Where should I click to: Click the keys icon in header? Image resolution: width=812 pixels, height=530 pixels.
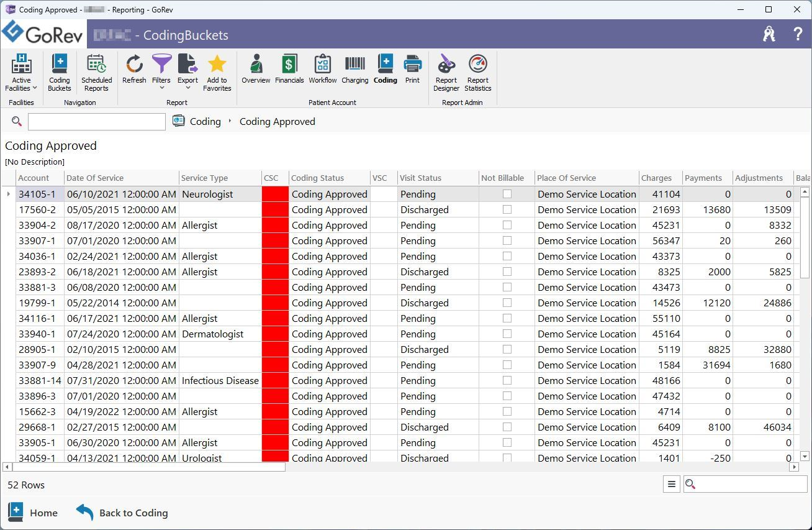[770, 34]
